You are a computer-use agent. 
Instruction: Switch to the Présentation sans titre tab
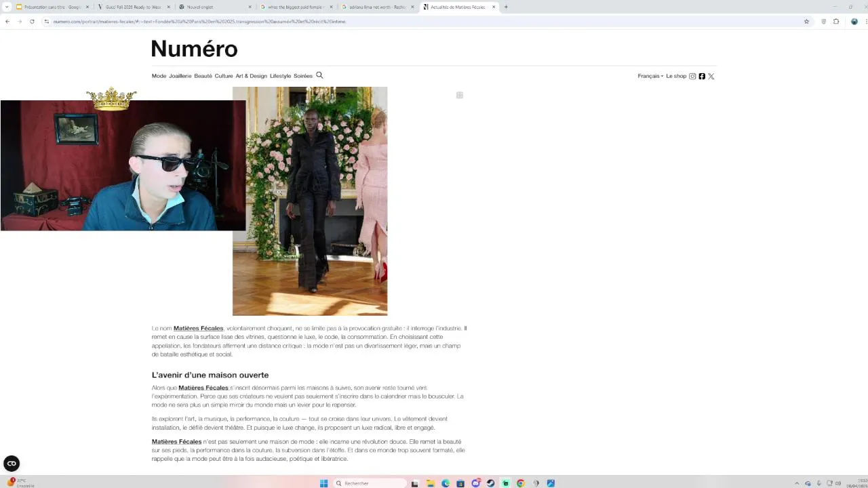point(52,7)
